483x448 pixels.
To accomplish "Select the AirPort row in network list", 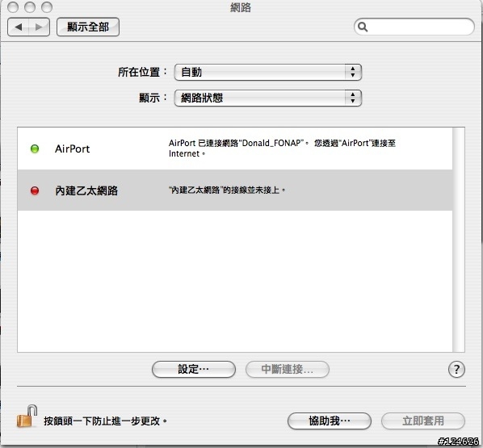I will point(235,149).
